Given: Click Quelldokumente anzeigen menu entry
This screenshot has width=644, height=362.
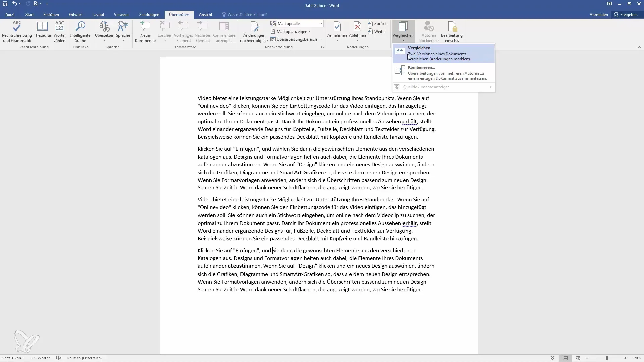Looking at the screenshot, I should pos(443,87).
